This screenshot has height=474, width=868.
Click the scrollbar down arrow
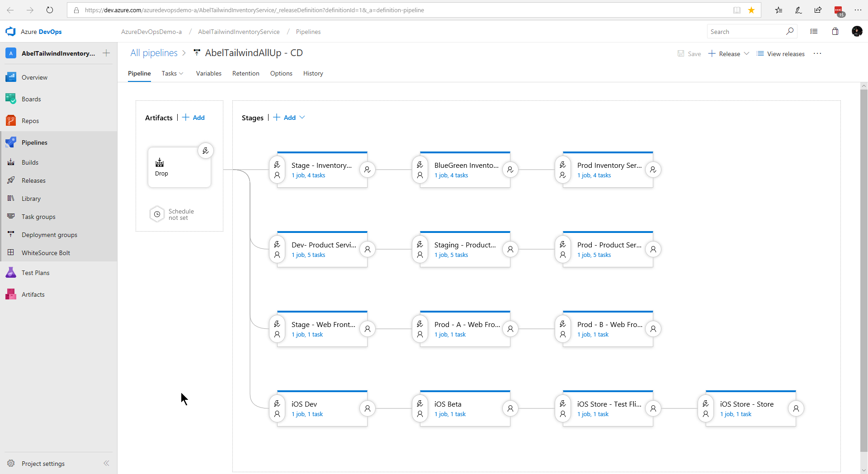(x=864, y=470)
